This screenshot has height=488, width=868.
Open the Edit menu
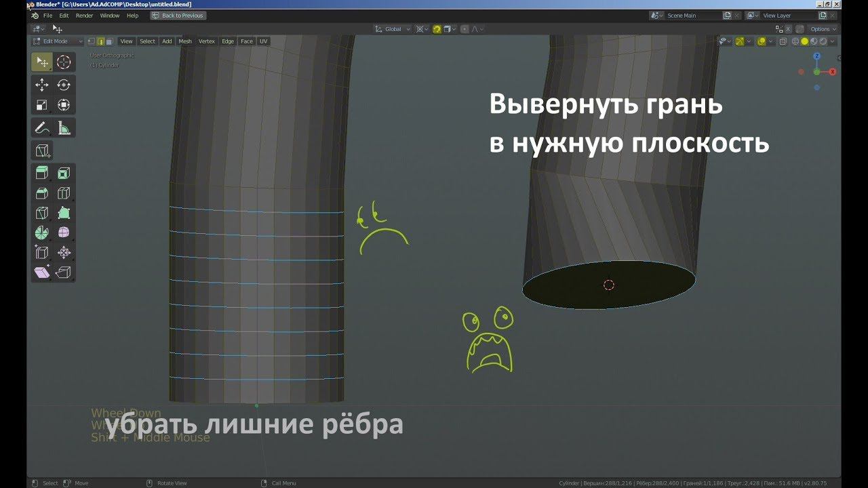[64, 16]
